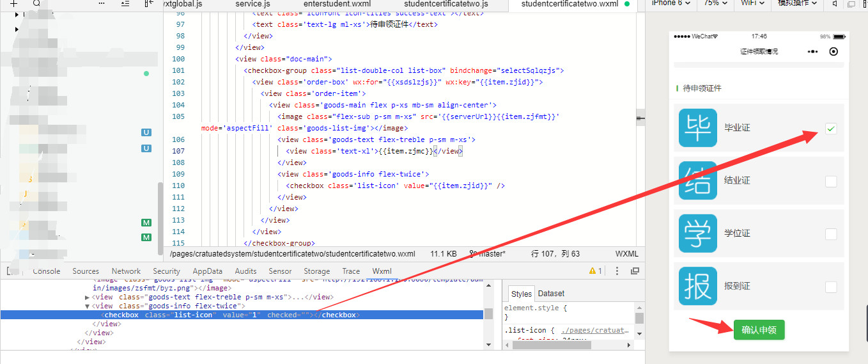This screenshot has height=364, width=868.
Task: Tap the 报 certificate image
Action: pos(698,287)
